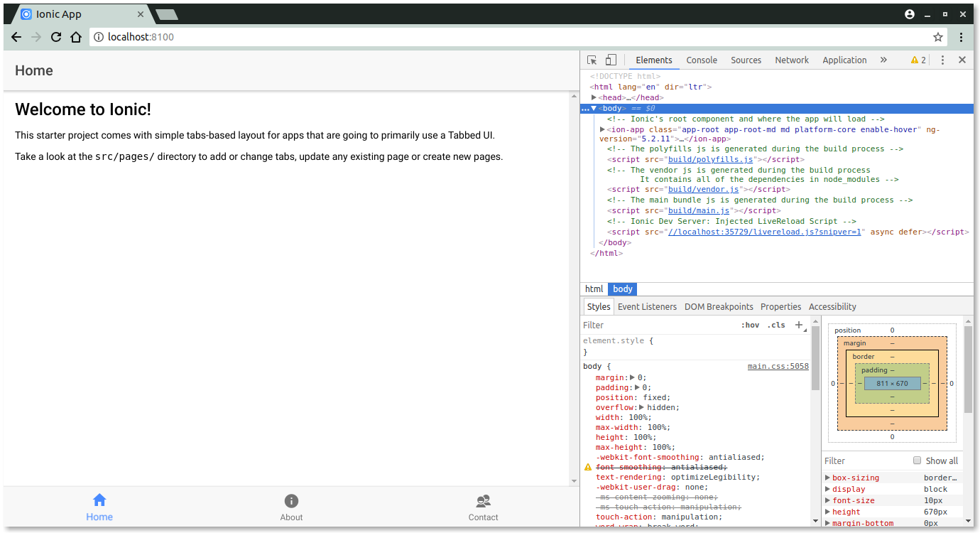Image resolution: width=980 pixels, height=533 pixels.
Task: Switch to the Console tab
Action: pos(702,60)
